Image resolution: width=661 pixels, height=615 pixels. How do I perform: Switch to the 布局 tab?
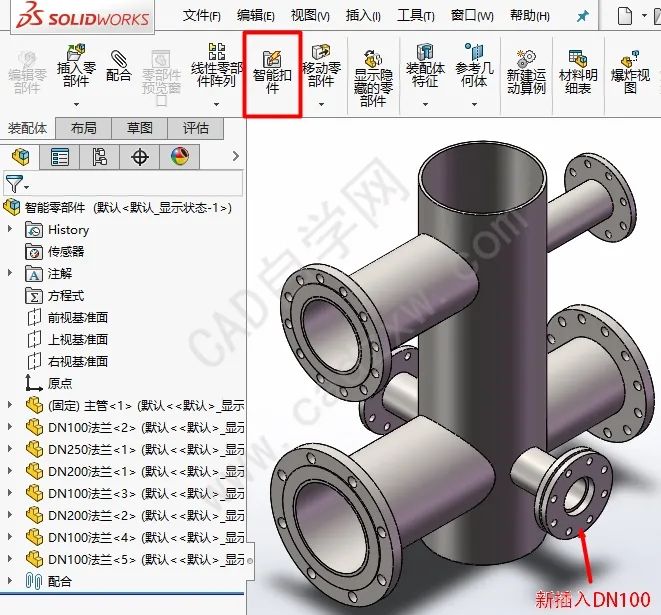tap(83, 128)
